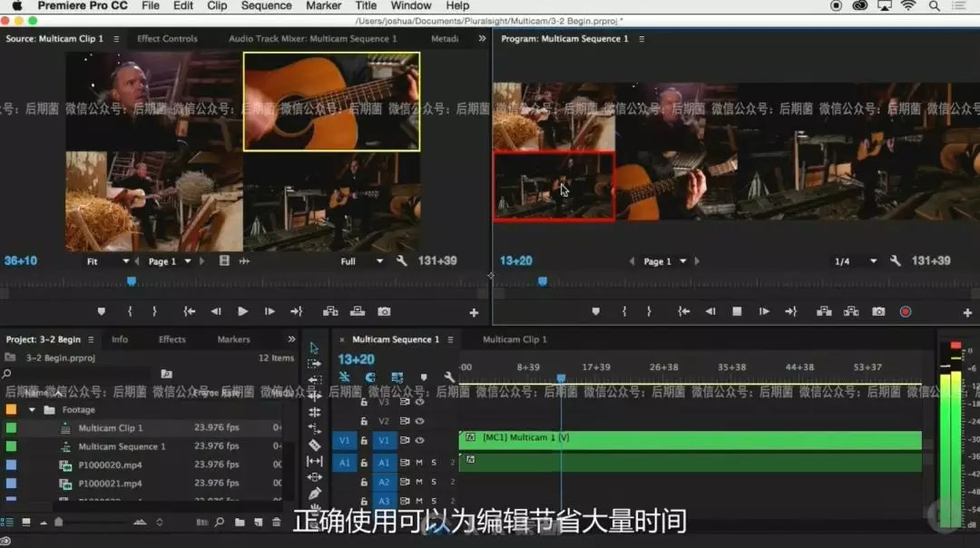Export a frame from the Source monitor
Image resolution: width=980 pixels, height=548 pixels.
384,311
